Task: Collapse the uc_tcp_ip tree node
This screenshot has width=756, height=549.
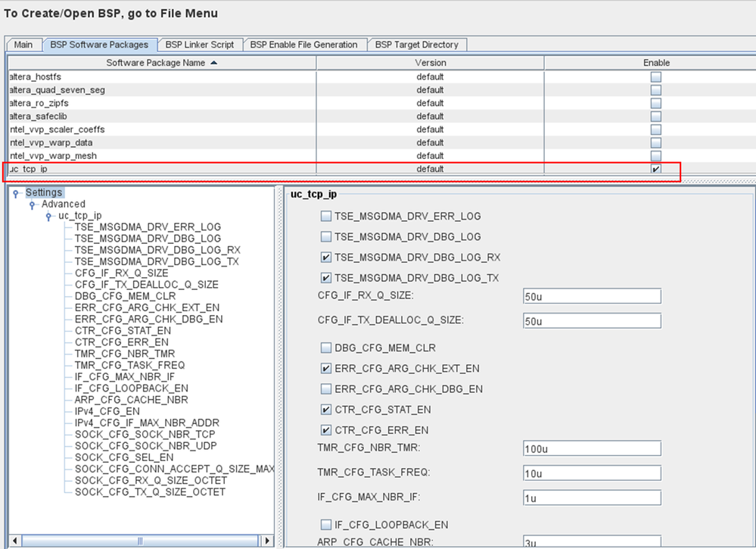Action: coord(49,216)
